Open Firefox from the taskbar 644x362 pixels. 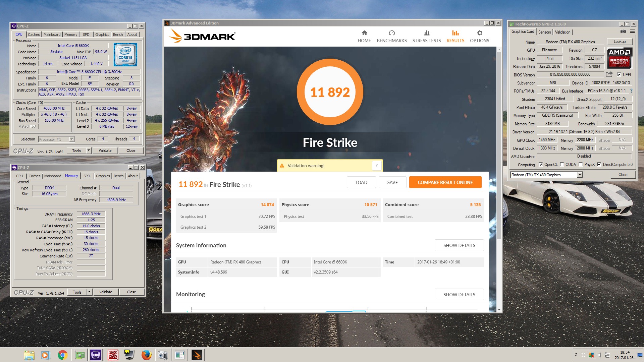(146, 355)
